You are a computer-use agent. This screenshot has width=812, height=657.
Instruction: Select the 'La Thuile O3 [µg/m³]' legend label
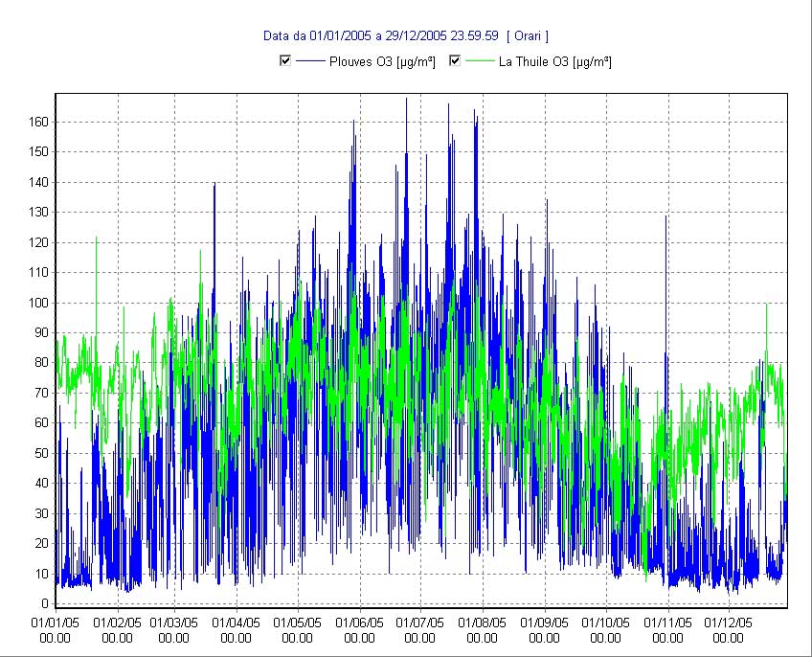tap(555, 61)
